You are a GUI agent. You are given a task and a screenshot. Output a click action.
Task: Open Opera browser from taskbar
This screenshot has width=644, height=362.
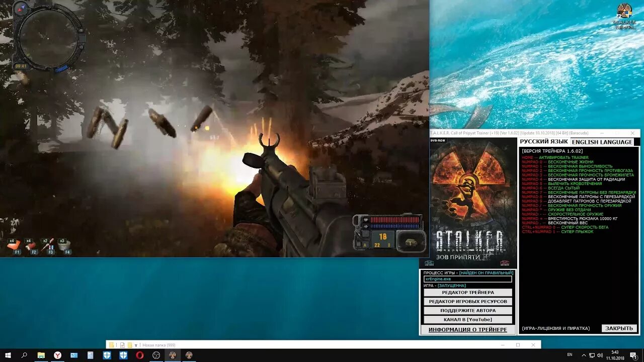[140, 355]
